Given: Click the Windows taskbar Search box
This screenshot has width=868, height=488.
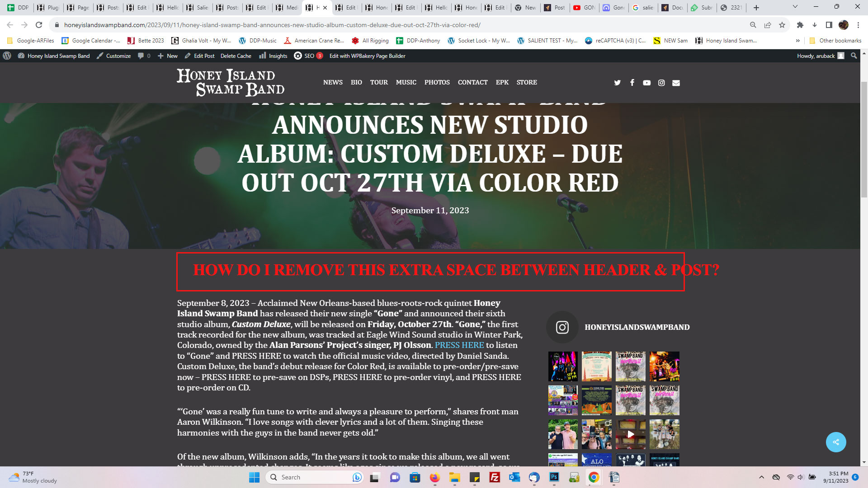Looking at the screenshot, I should [314, 477].
